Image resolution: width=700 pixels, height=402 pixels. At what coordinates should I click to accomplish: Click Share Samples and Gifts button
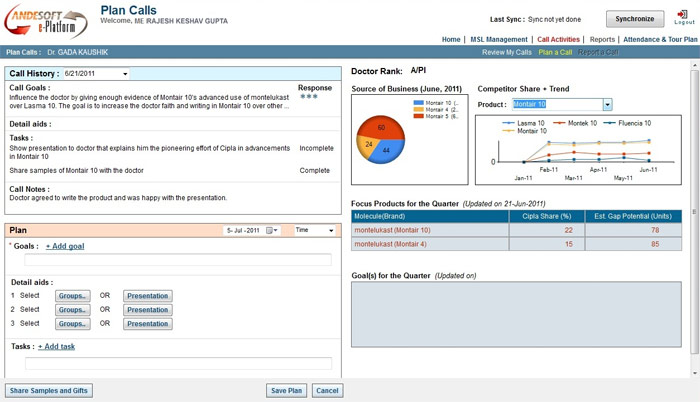[49, 390]
